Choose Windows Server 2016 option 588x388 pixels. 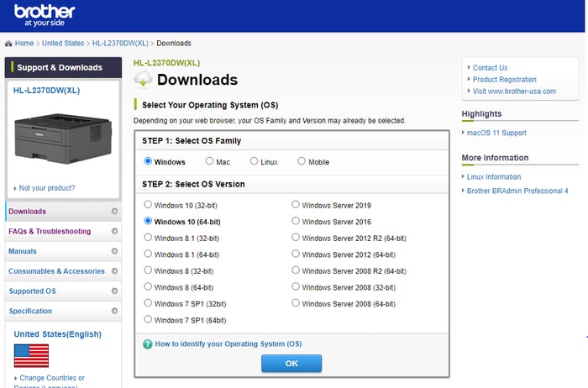point(296,221)
